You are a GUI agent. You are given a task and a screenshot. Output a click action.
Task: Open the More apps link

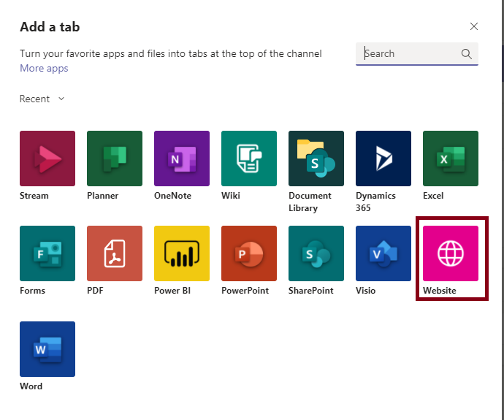(44, 68)
